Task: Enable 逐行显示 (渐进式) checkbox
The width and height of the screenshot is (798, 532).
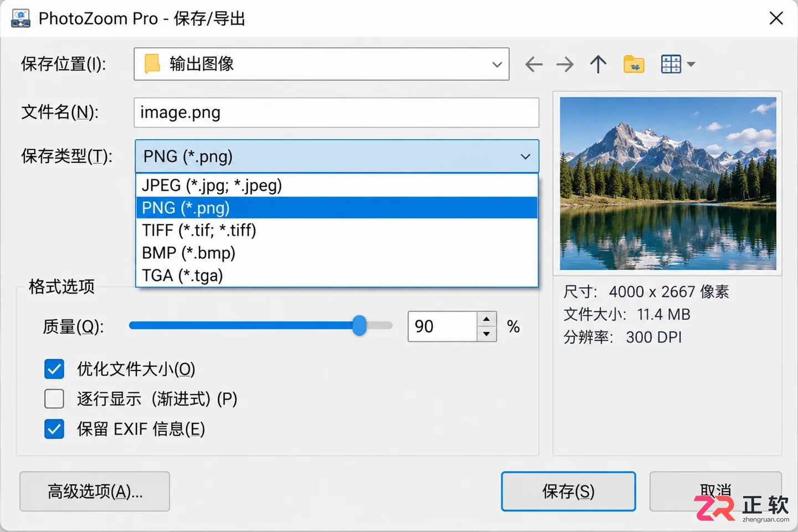Action: (54, 399)
